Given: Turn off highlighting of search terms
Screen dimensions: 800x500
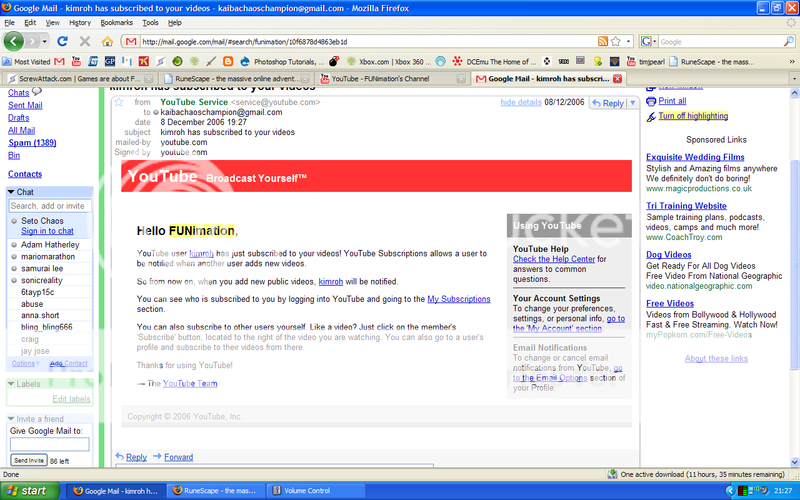Looking at the screenshot, I should point(692,116).
